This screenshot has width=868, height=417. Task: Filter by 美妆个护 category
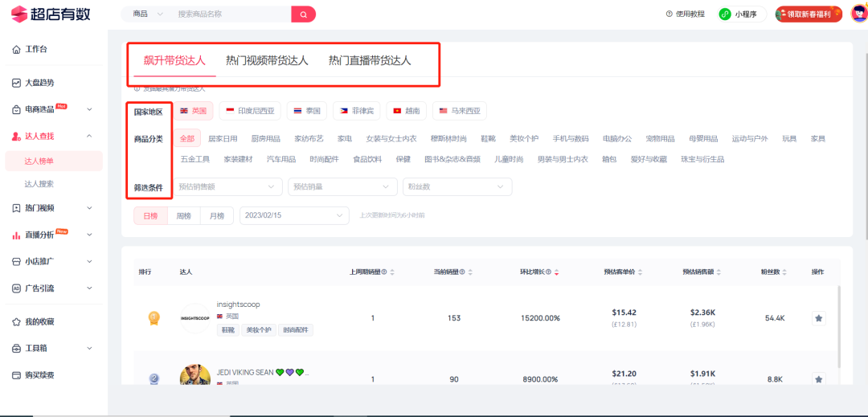point(524,138)
